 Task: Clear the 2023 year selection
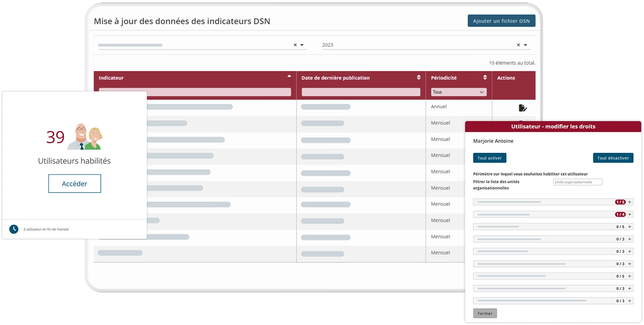(x=518, y=45)
